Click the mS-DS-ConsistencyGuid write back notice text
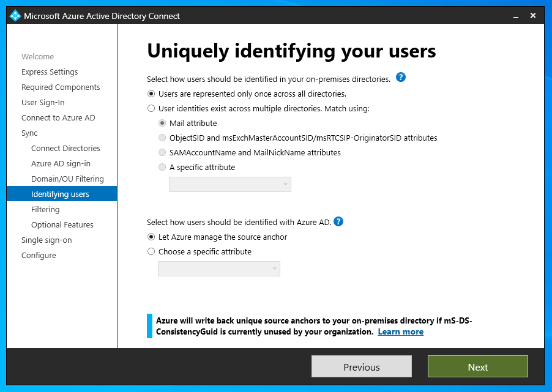 point(314,326)
